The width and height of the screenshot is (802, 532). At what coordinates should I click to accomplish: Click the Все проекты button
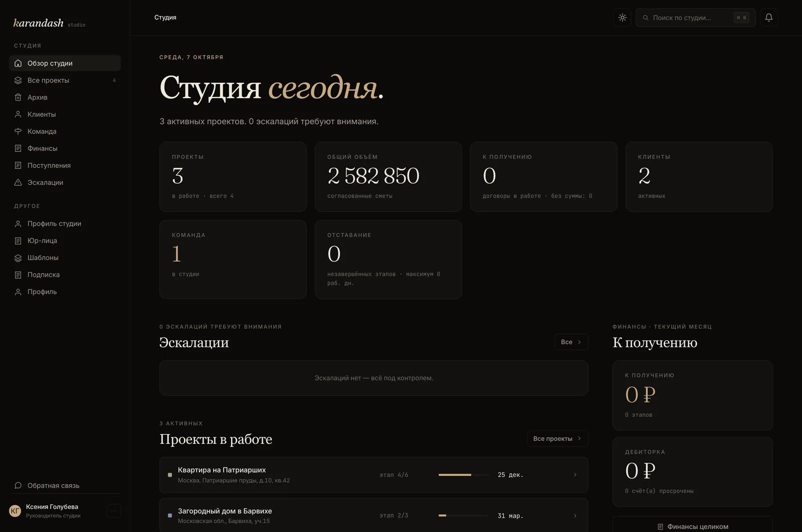click(557, 438)
